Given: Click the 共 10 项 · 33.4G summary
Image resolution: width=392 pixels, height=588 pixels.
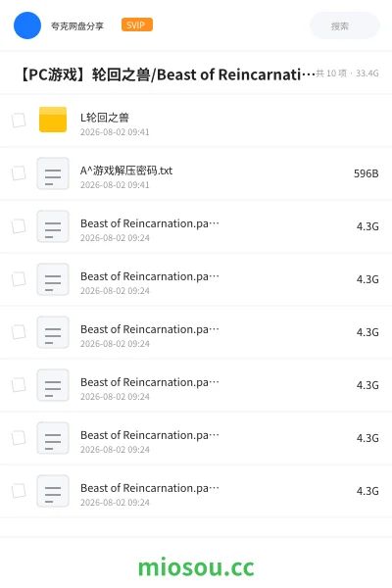Looking at the screenshot, I should 347,73.
